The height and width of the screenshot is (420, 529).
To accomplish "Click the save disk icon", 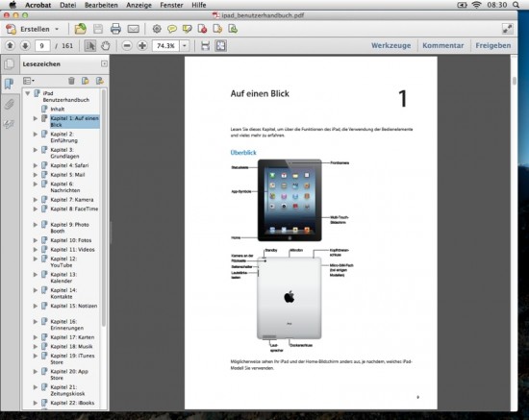I will point(98,29).
